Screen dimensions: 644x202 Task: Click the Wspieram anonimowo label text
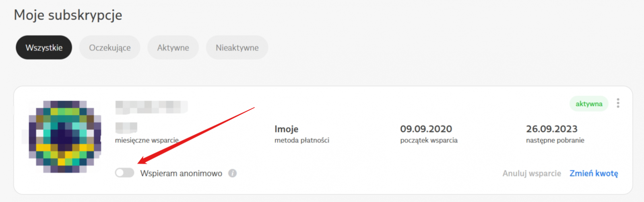tap(181, 173)
